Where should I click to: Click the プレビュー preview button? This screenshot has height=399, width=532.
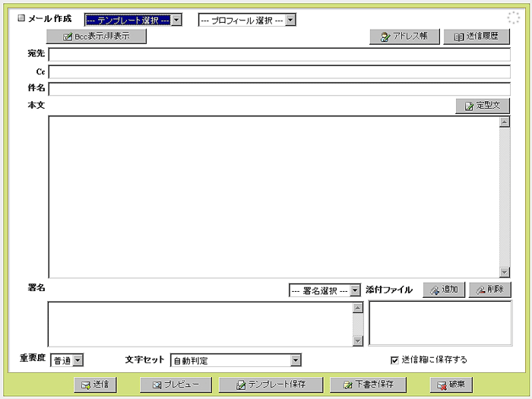click(176, 385)
